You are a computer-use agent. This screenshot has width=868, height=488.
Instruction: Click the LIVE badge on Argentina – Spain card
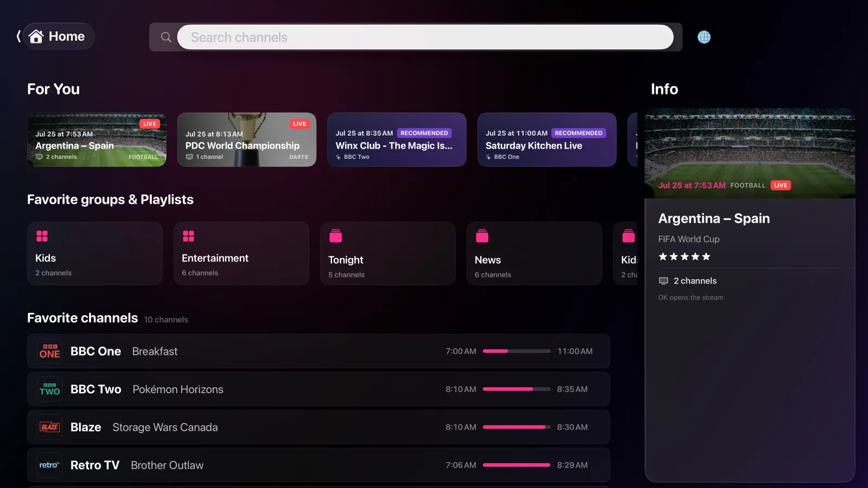(x=149, y=124)
